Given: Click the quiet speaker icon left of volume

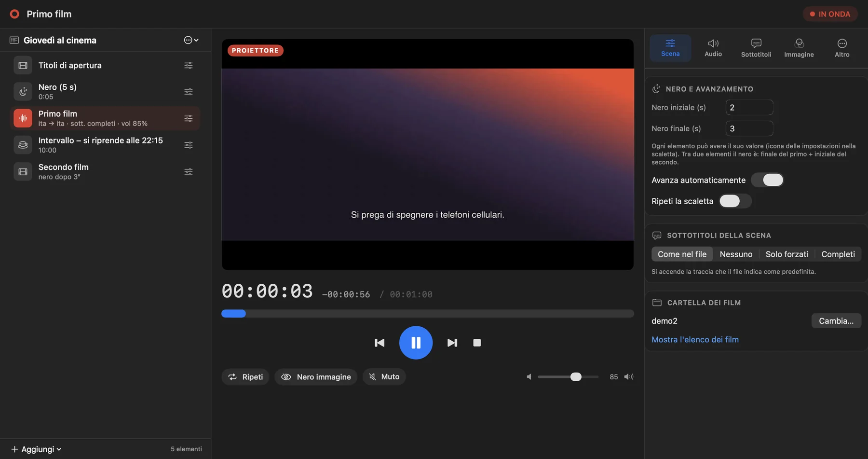Looking at the screenshot, I should coord(529,377).
